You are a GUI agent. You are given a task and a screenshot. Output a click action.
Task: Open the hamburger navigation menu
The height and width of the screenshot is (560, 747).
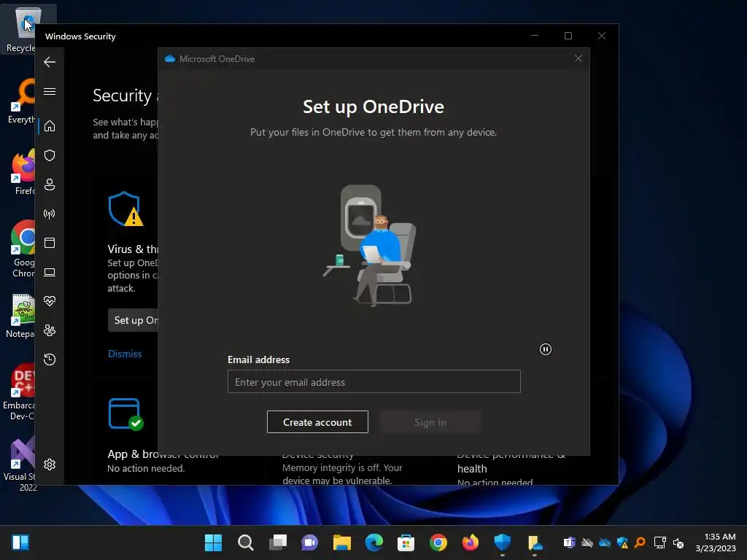coord(50,91)
